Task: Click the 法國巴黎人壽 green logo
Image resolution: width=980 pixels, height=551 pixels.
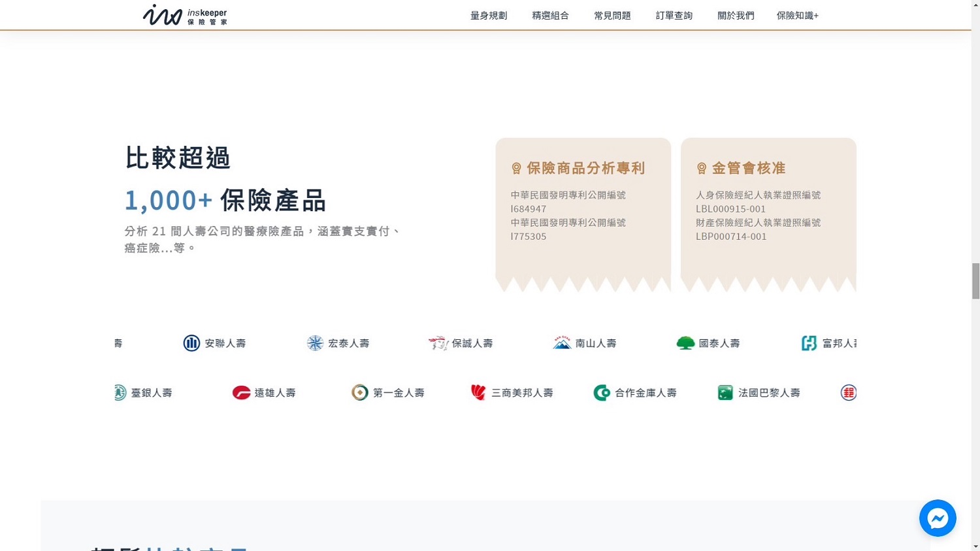Action: point(725,393)
